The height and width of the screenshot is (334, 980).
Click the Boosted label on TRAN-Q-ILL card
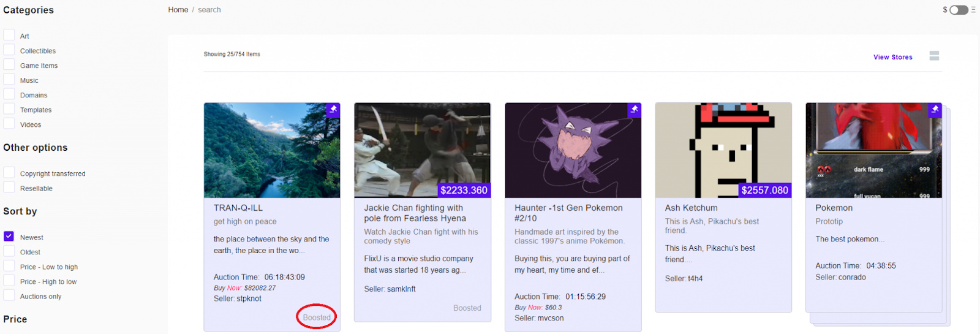(317, 317)
